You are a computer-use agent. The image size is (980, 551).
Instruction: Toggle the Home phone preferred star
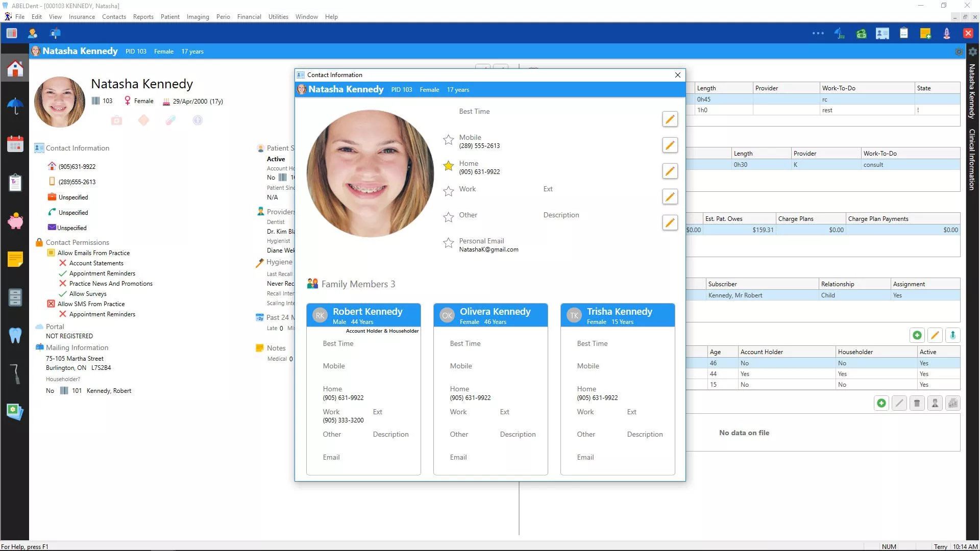click(448, 166)
